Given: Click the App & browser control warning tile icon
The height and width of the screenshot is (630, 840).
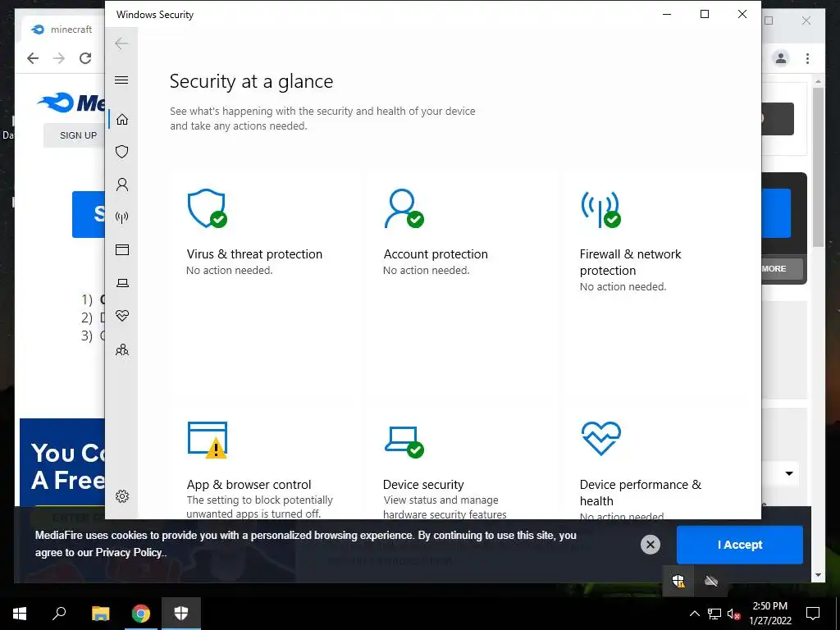Looking at the screenshot, I should click(208, 440).
